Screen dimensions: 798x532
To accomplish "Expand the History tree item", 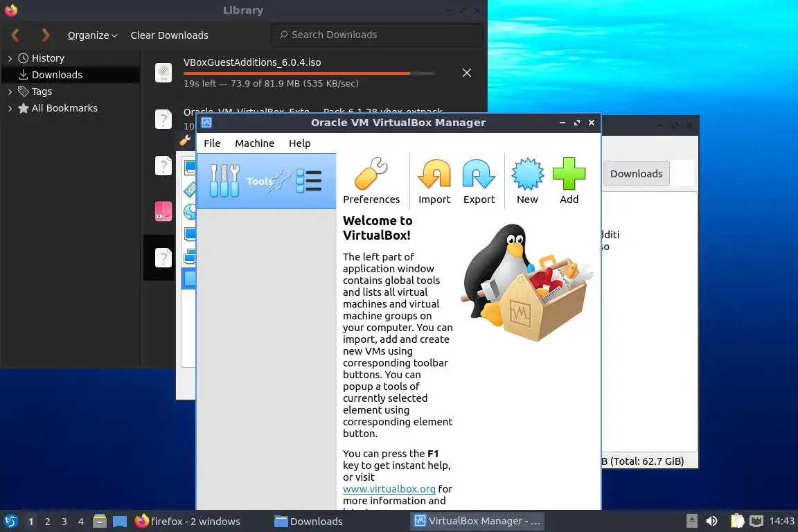I will (x=10, y=59).
